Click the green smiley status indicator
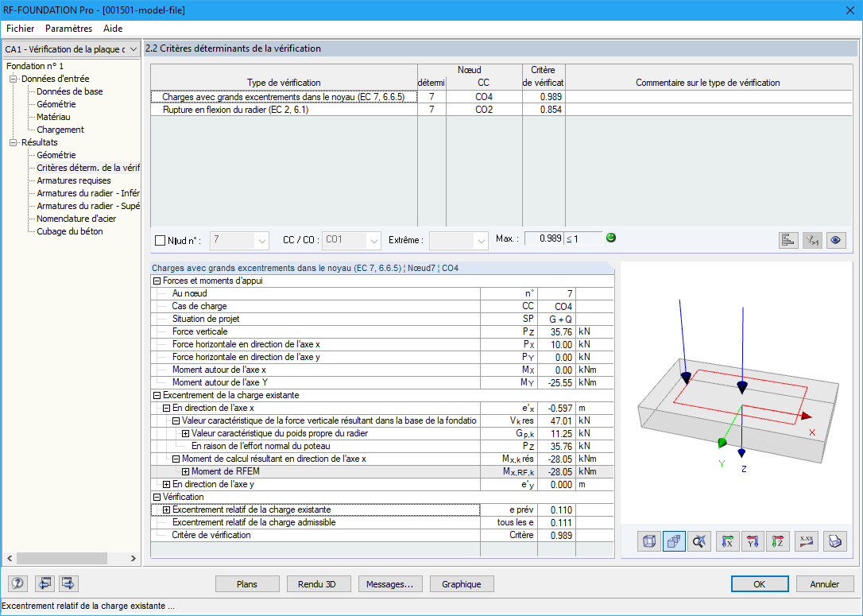This screenshot has width=863, height=616. point(611,238)
